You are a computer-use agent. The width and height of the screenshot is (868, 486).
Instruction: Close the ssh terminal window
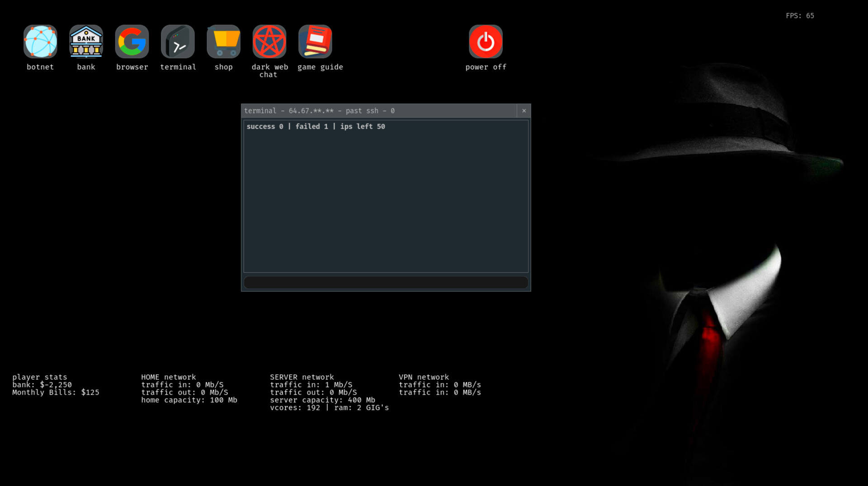[524, 111]
